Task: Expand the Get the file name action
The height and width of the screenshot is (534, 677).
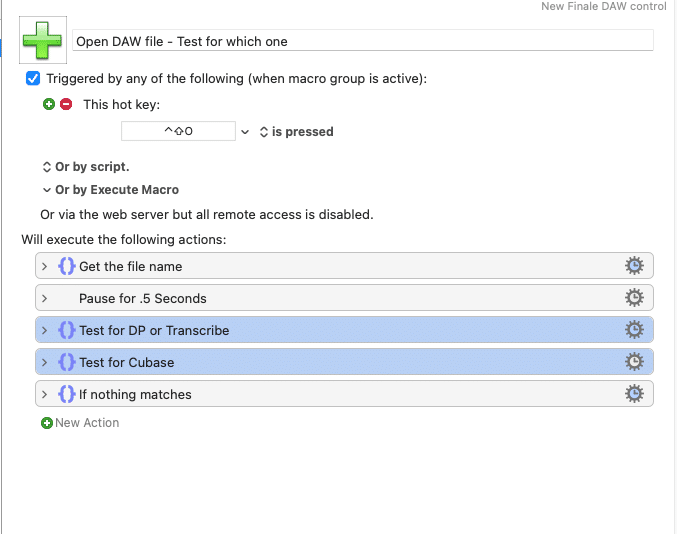Action: [x=45, y=266]
